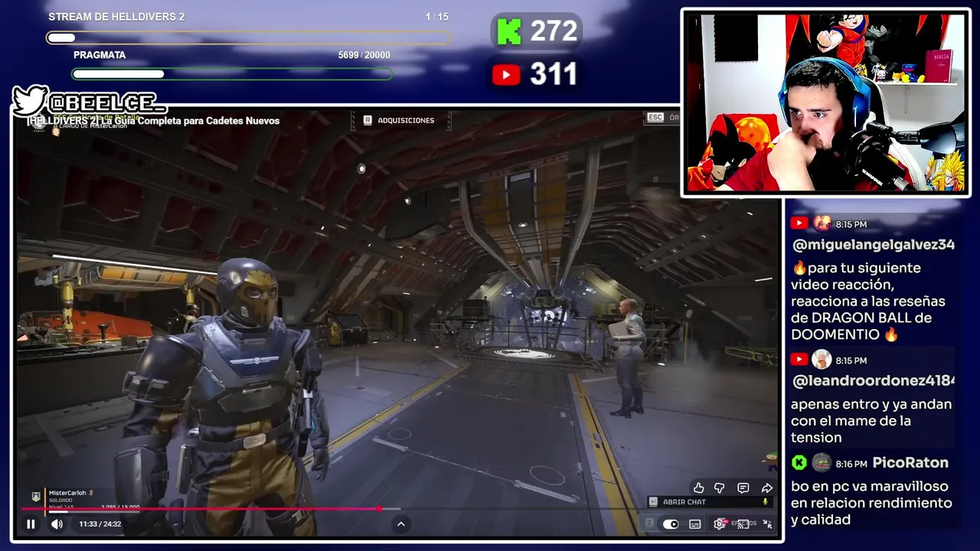980x551 pixels.
Task: Click the player rank badge beside MisterCarloh
Action: (35, 497)
